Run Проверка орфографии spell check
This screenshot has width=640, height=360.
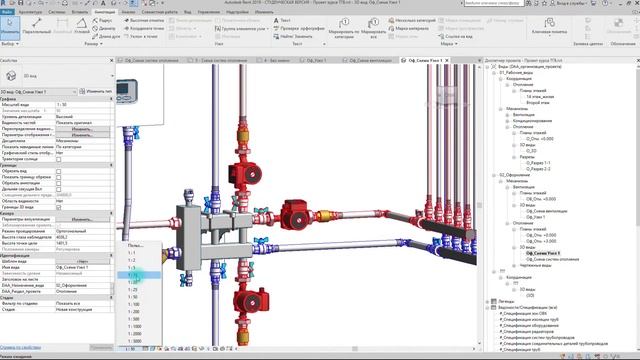tap(299, 28)
